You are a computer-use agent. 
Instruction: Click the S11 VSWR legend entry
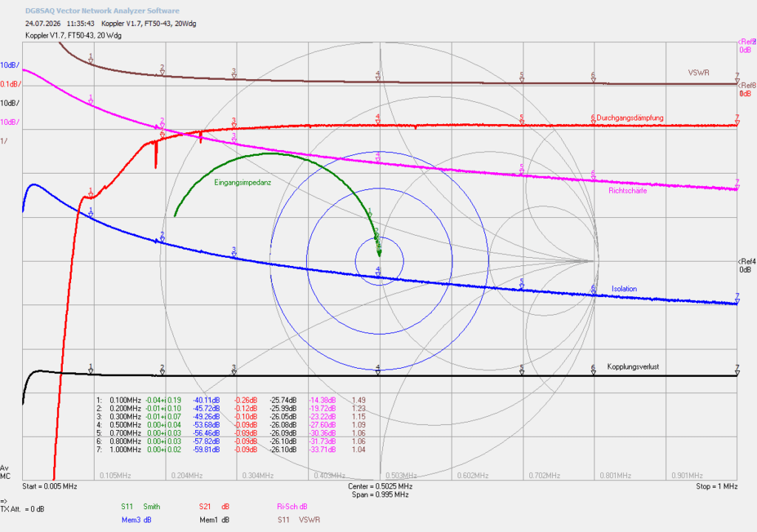[x=299, y=520]
